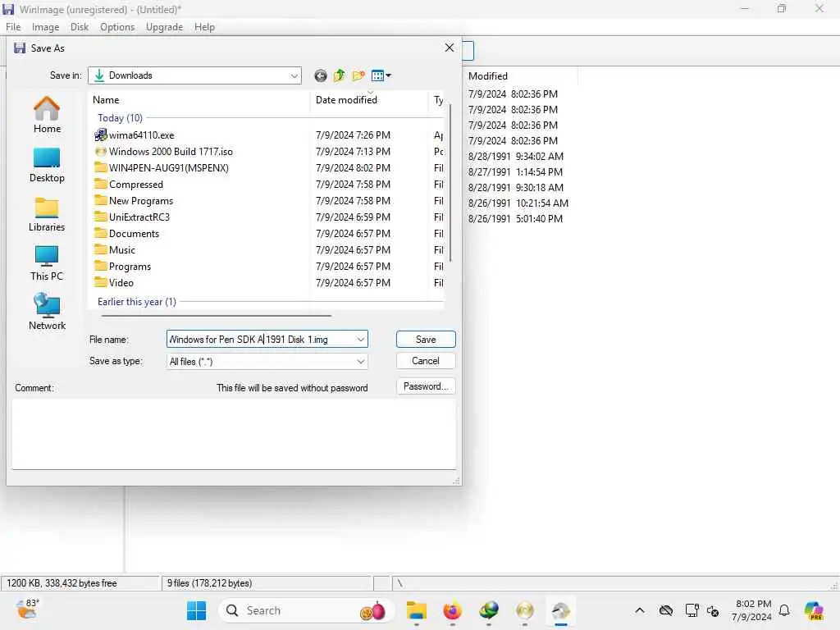Go up one folder level icon
This screenshot has height=630, width=840.
(x=339, y=76)
